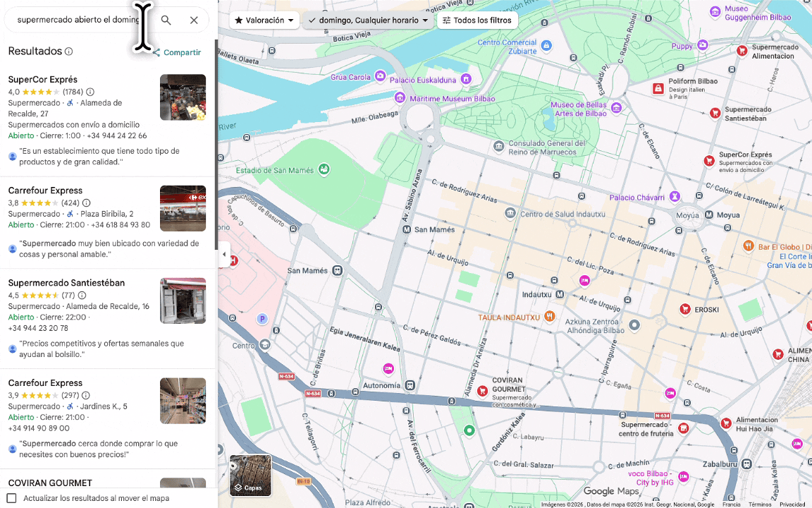Viewport: 812px width, 508px height.
Task: Click Azkuna Zentroa map pin
Action: pos(634,325)
